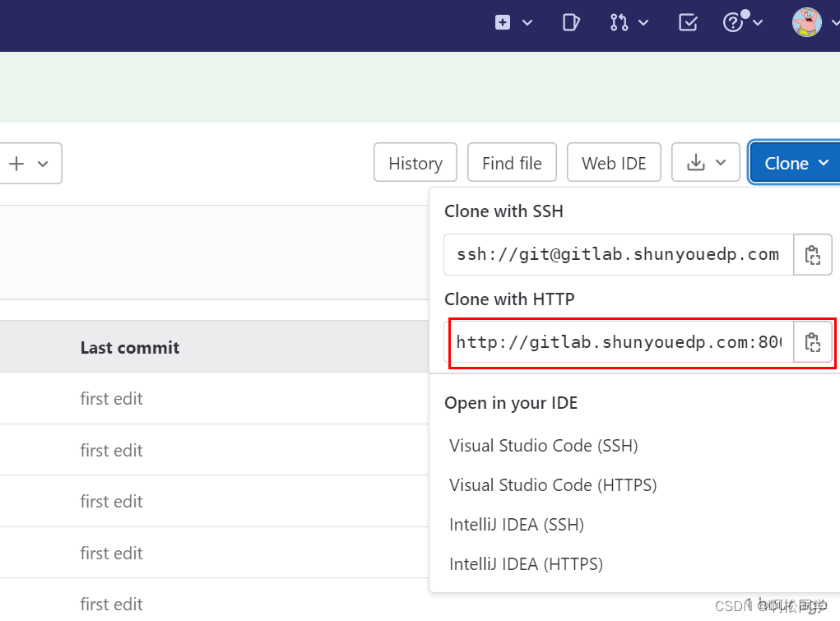Copy the HTTP clone URL
Image resolution: width=840 pixels, height=621 pixels.
coord(813,342)
